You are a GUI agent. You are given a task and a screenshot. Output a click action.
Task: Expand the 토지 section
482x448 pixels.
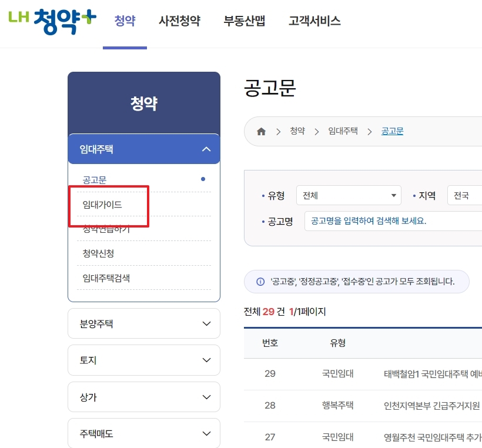[144, 360]
